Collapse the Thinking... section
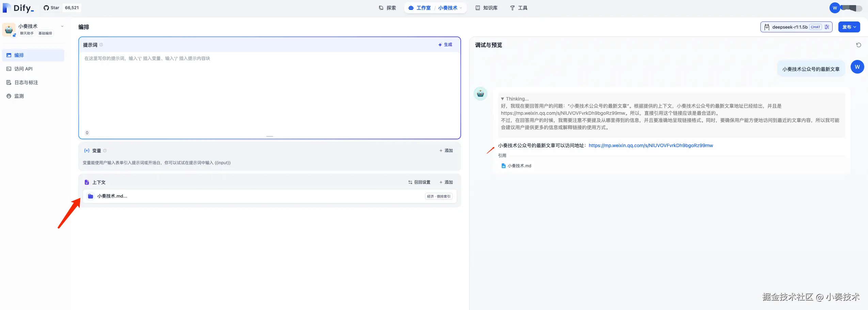Viewport: 868px width, 310px height. point(515,99)
